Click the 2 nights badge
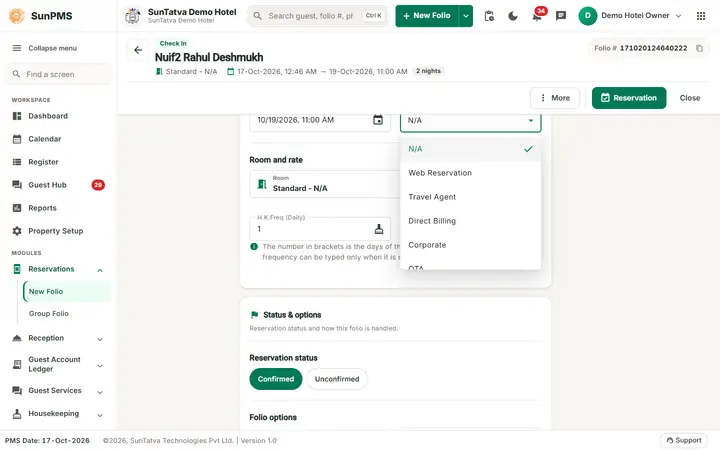Screen dimensions: 720x450 tap(428, 71)
